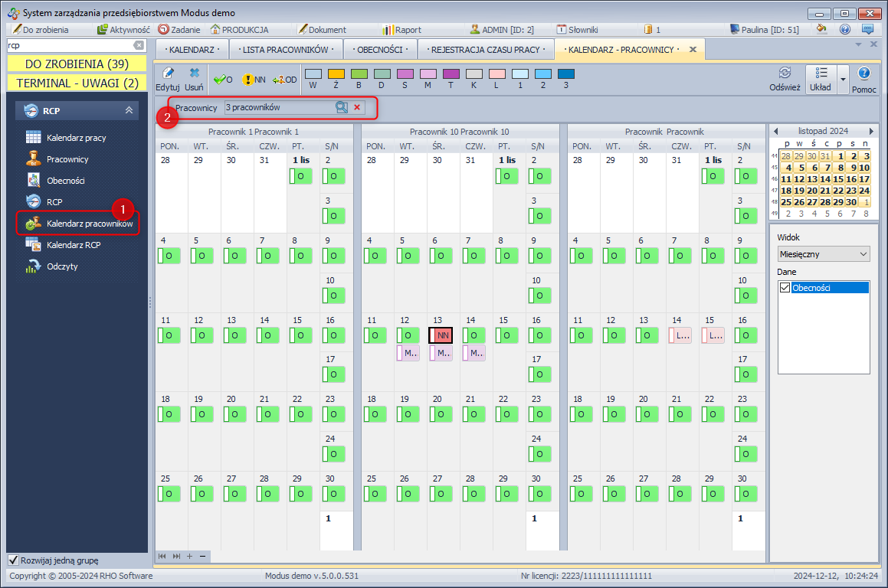Click the Edytuj pencil icon
Screen dimensions: 888x588
[x=167, y=73]
